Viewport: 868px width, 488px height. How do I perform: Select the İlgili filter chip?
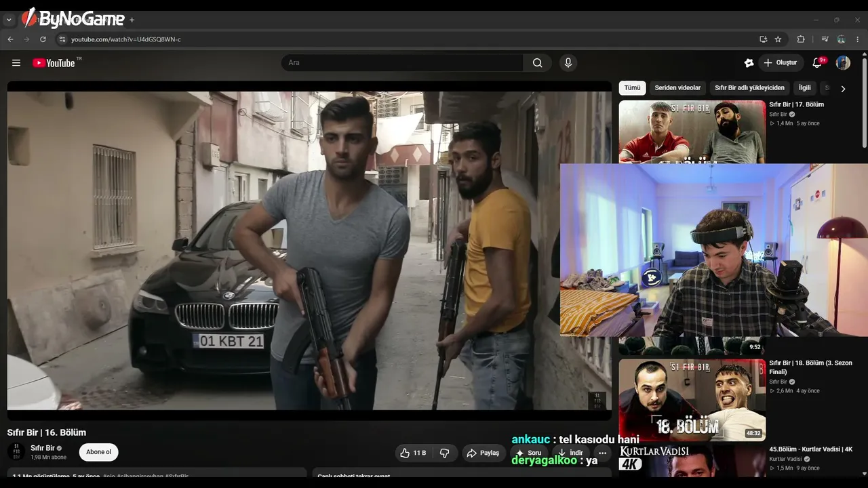tap(804, 88)
